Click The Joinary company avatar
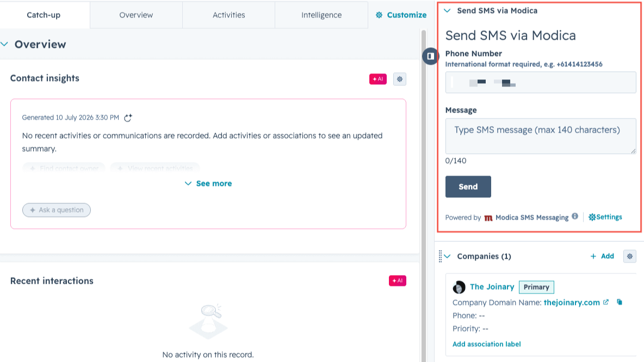The height and width of the screenshot is (362, 644). [x=459, y=287]
